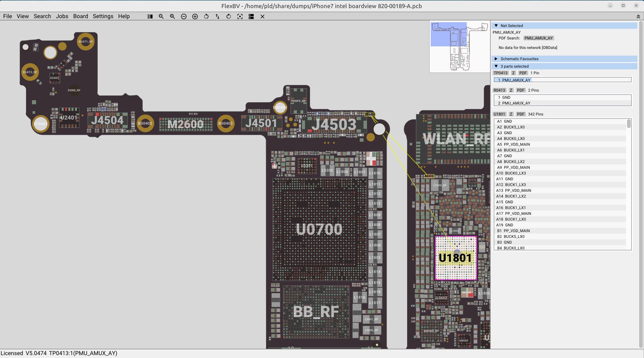
Task: Click the U3301 chip on board
Action: (x=307, y=166)
